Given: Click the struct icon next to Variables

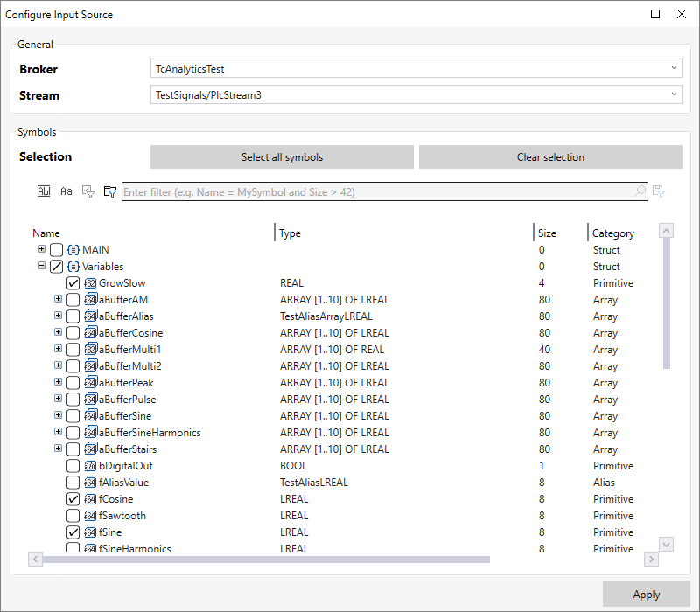Looking at the screenshot, I should (73, 267).
